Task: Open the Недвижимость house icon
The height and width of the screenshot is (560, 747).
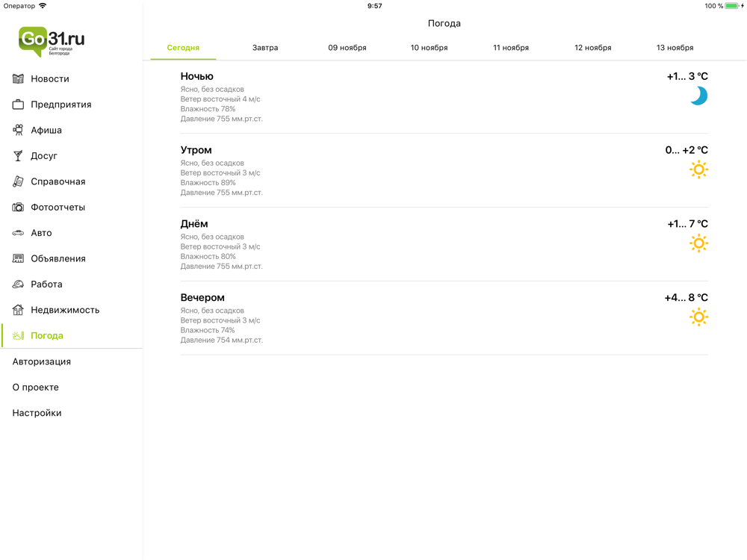Action: tap(18, 310)
